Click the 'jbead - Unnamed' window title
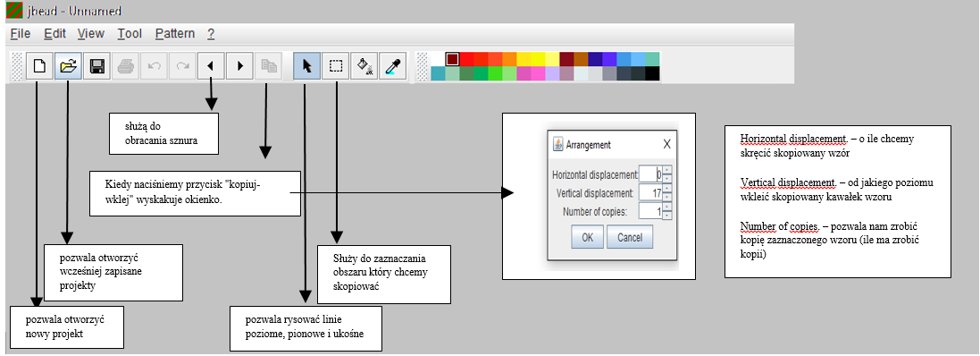The image size is (980, 356). (x=74, y=12)
